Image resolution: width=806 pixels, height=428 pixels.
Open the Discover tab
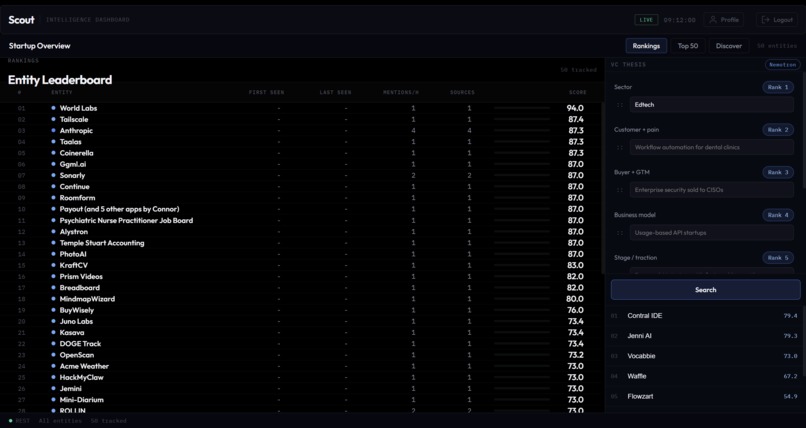(x=729, y=46)
